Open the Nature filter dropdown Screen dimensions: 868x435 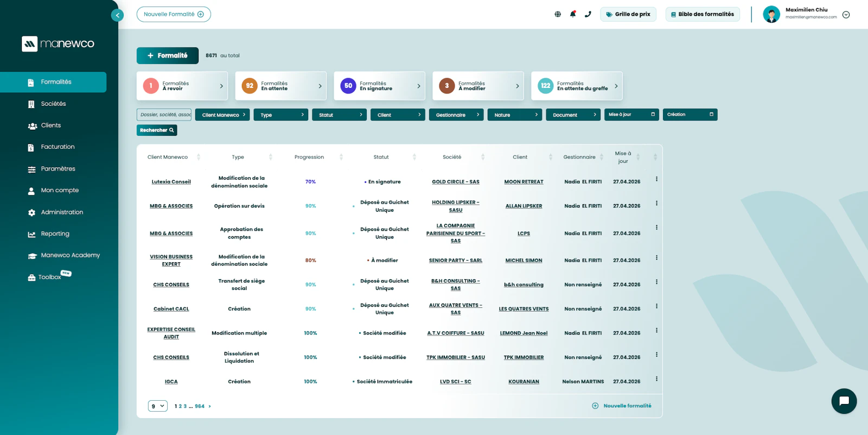tap(515, 115)
